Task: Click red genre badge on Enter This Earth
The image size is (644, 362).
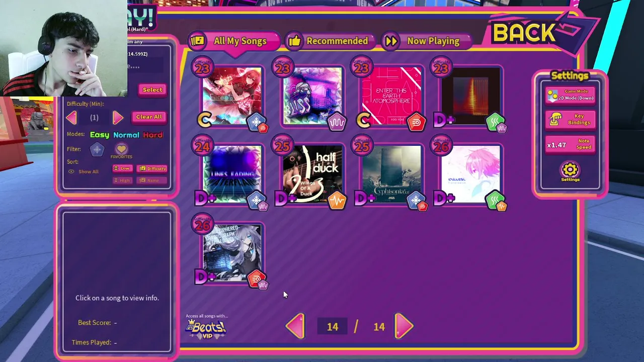Action: click(416, 122)
